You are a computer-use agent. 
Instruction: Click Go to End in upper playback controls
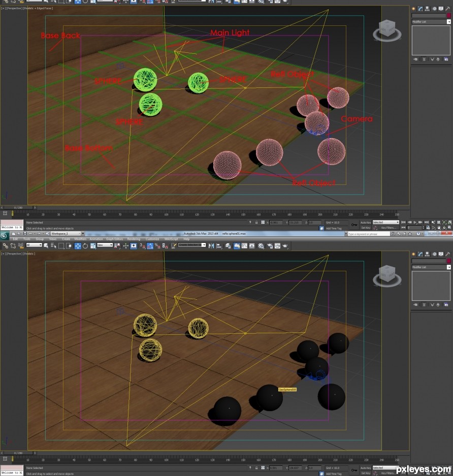pos(427,222)
